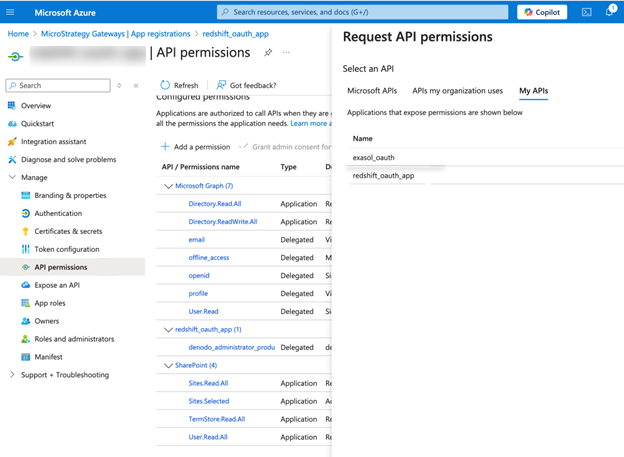Select exasol_oauth from API list

[373, 157]
